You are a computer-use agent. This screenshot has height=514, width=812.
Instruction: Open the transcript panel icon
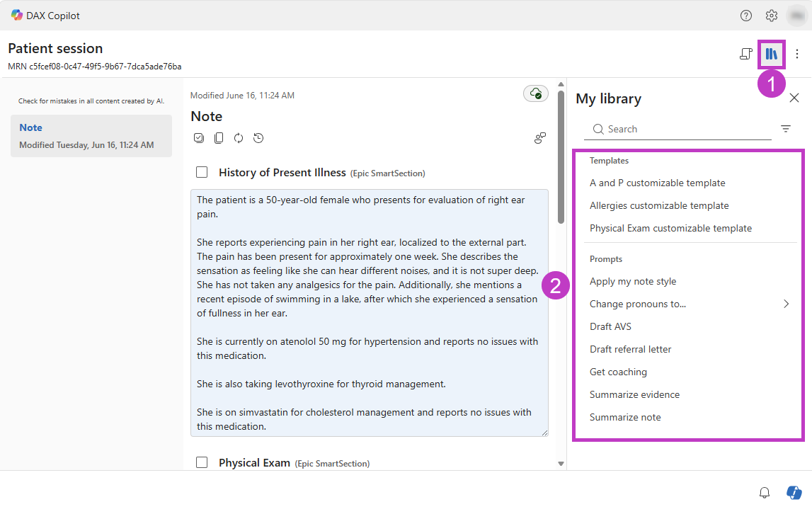(x=745, y=54)
